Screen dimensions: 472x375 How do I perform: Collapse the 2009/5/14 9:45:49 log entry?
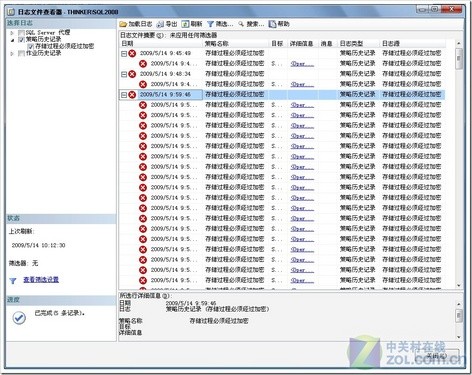[124, 54]
